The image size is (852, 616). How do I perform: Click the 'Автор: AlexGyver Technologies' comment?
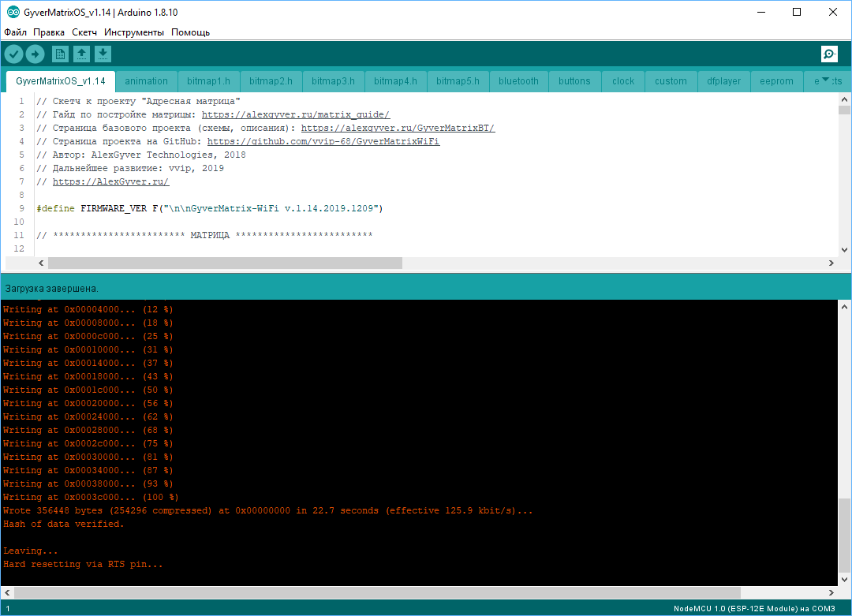(x=141, y=155)
